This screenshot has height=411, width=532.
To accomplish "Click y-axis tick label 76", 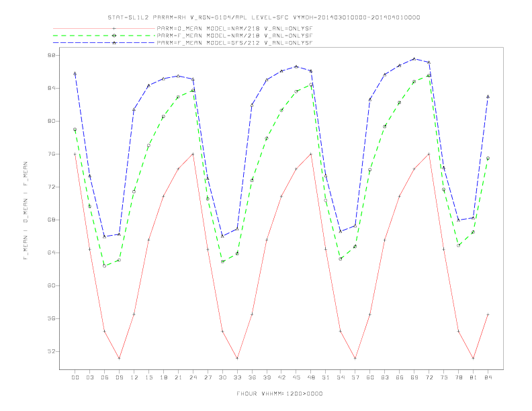I will [51, 154].
